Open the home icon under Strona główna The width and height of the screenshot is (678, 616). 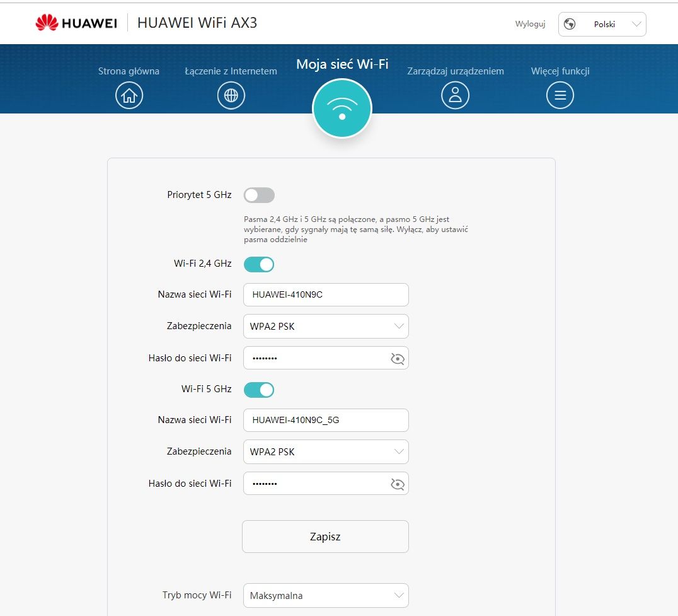[x=129, y=95]
